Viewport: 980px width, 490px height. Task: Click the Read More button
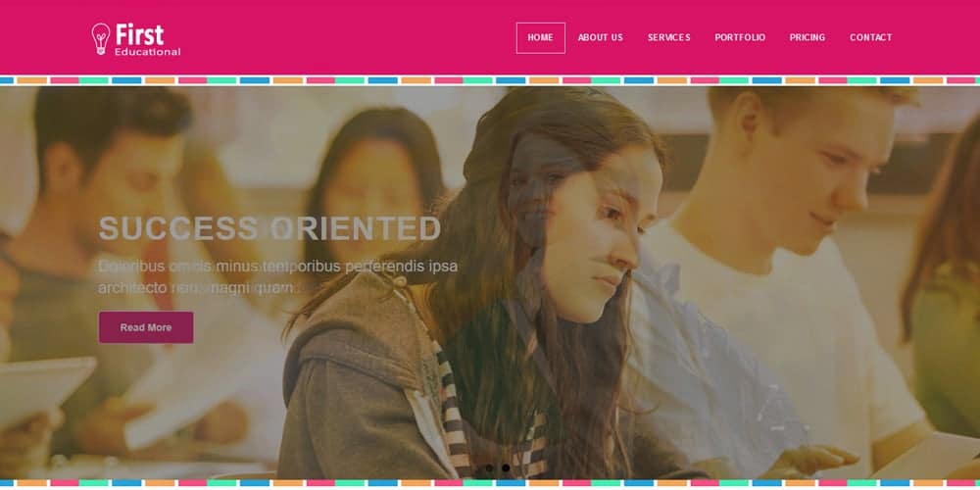pyautogui.click(x=146, y=327)
